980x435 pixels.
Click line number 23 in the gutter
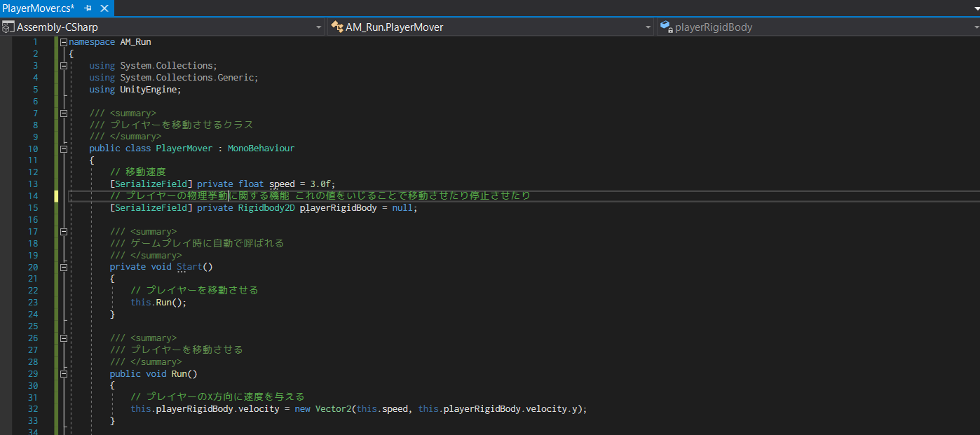(x=33, y=303)
